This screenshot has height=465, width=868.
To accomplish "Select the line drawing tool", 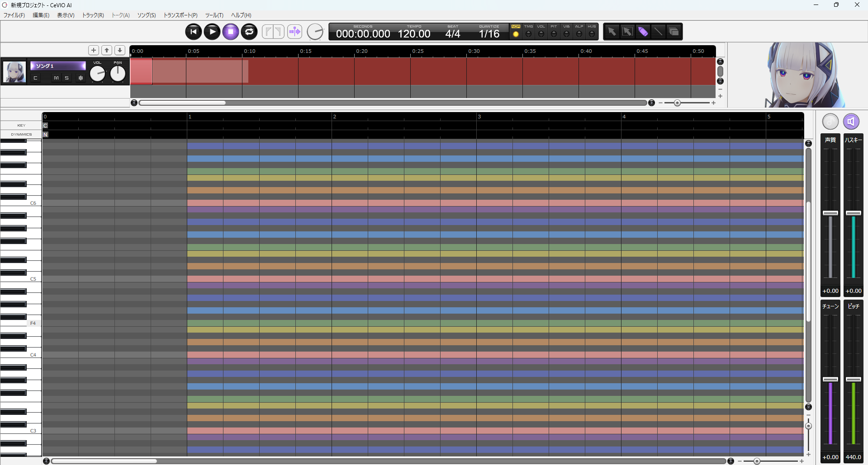I will coord(658,32).
